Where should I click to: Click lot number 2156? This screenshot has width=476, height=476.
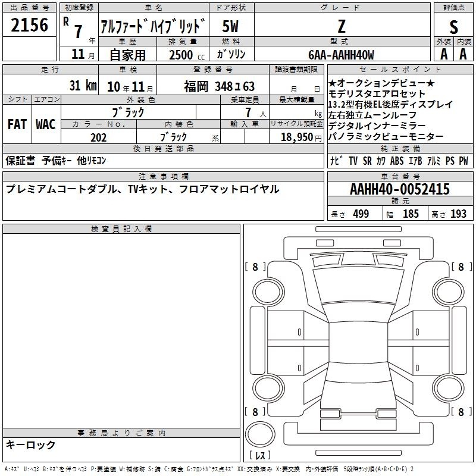pyautogui.click(x=29, y=26)
